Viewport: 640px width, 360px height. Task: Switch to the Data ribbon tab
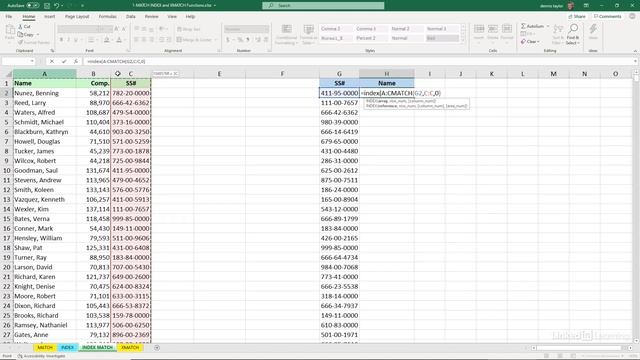(x=131, y=16)
